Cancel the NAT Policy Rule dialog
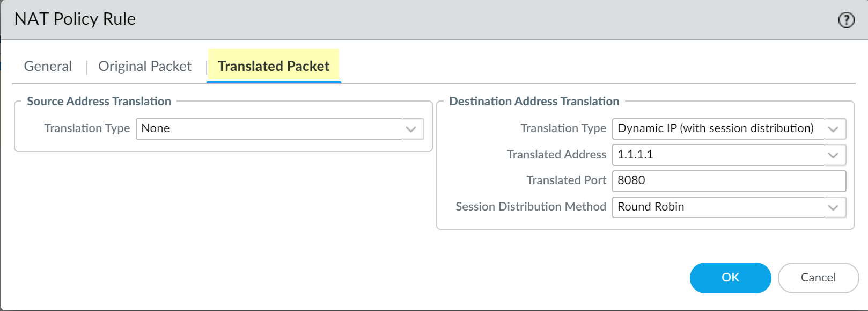868x311 pixels. (x=818, y=278)
